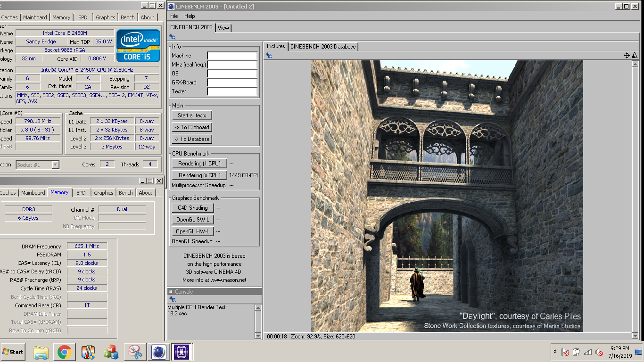The image size is (644, 362).
Task: Run Rendering (1 CPU) benchmark
Action: (199, 164)
